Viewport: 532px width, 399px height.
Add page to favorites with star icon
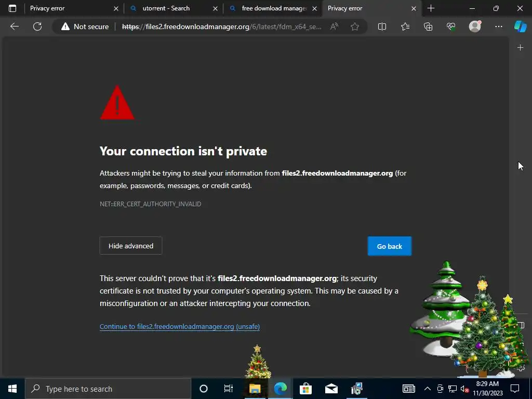[x=355, y=26]
